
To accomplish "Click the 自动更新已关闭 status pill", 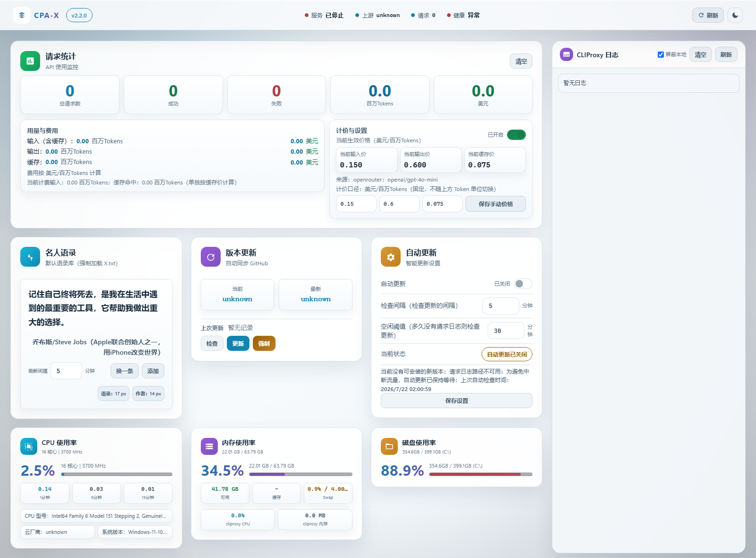I will 507,354.
